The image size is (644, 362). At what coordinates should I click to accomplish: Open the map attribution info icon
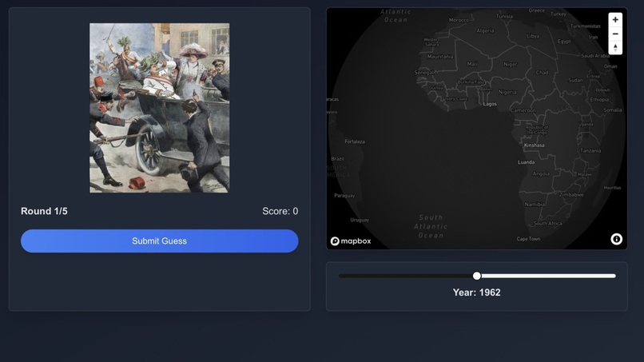click(616, 239)
